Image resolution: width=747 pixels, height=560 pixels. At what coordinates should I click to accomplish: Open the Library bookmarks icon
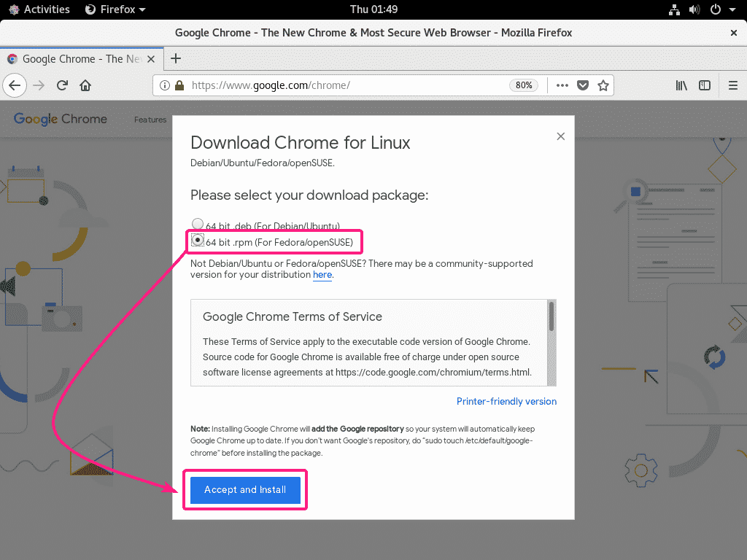pyautogui.click(x=681, y=85)
